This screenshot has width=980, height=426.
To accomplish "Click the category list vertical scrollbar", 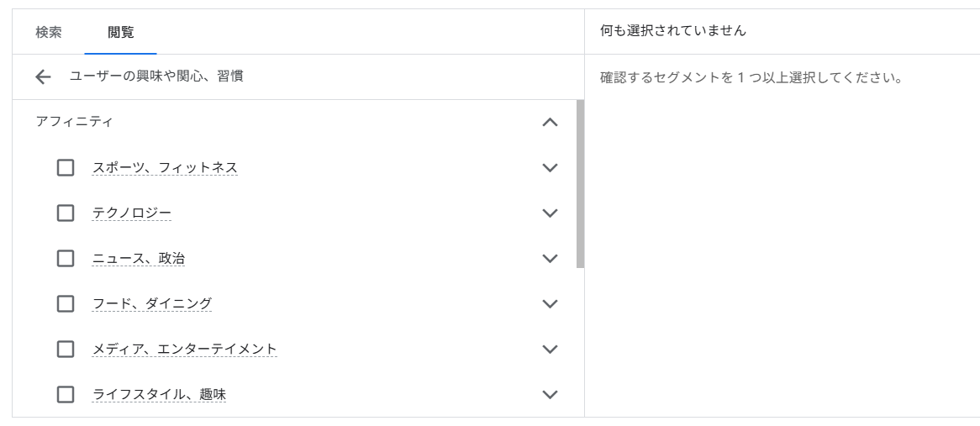I will pyautogui.click(x=580, y=185).
